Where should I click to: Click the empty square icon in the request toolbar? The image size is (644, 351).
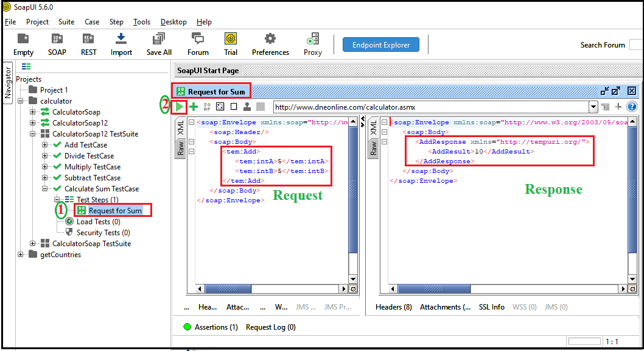tap(234, 107)
